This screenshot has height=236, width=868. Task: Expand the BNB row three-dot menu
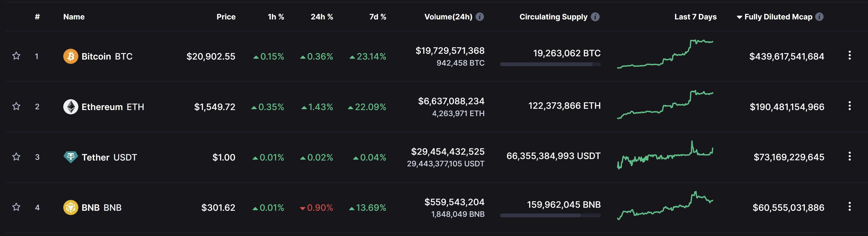tap(849, 206)
